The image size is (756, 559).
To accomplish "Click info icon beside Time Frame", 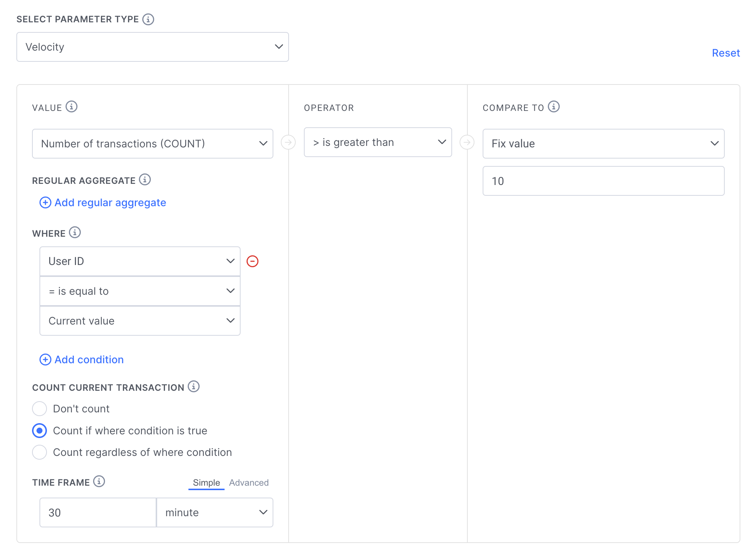I will [99, 482].
